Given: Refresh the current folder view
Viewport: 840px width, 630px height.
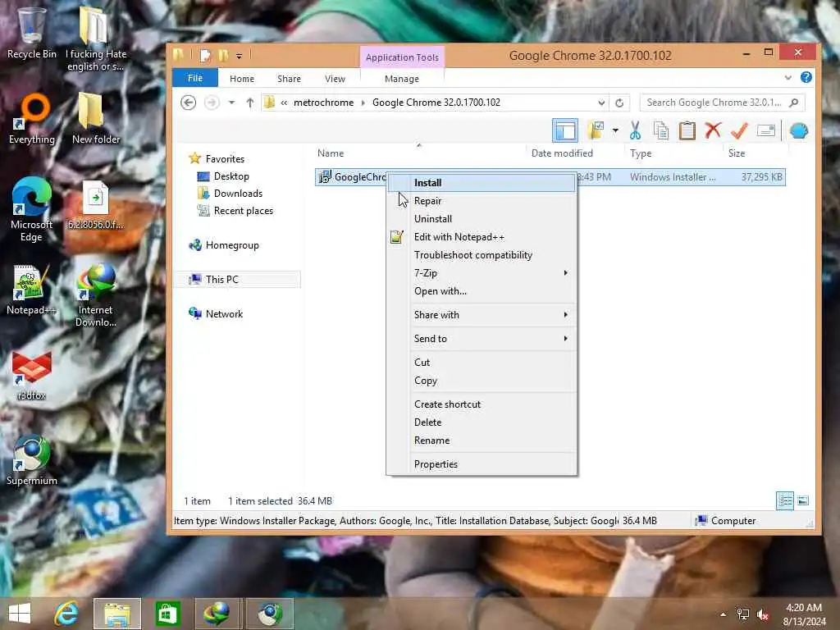Looking at the screenshot, I should point(619,103).
